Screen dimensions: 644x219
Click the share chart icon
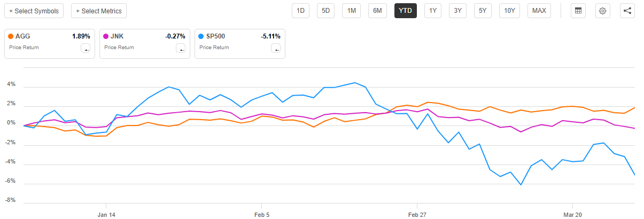[627, 11]
